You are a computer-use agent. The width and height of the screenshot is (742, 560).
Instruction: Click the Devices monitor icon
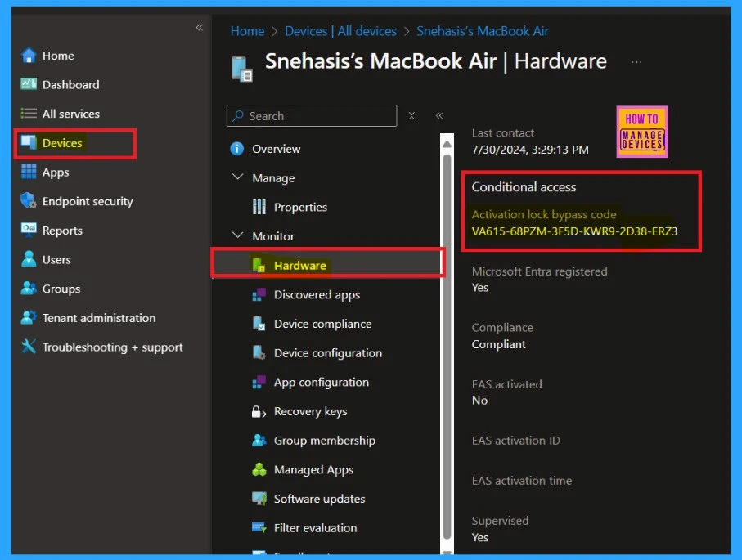pos(29,142)
